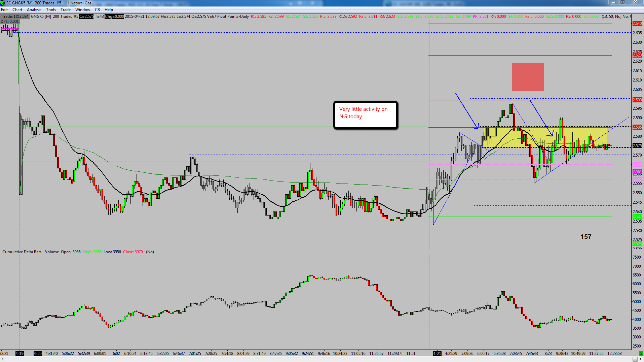This screenshot has height=362, width=644.
Task: Click the red 2.585 price label
Action: point(637,127)
